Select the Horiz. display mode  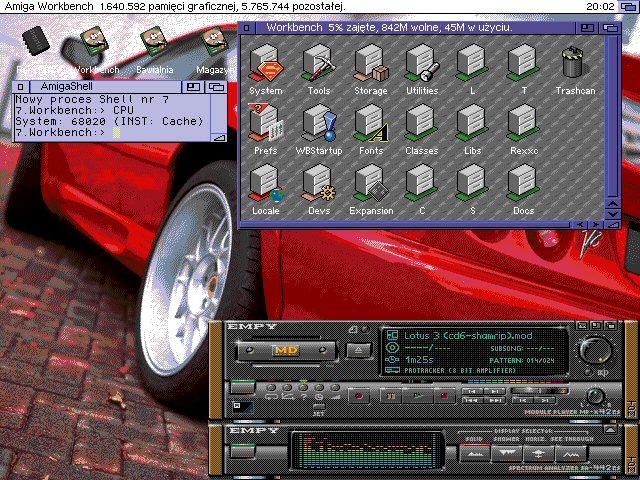click(x=538, y=453)
